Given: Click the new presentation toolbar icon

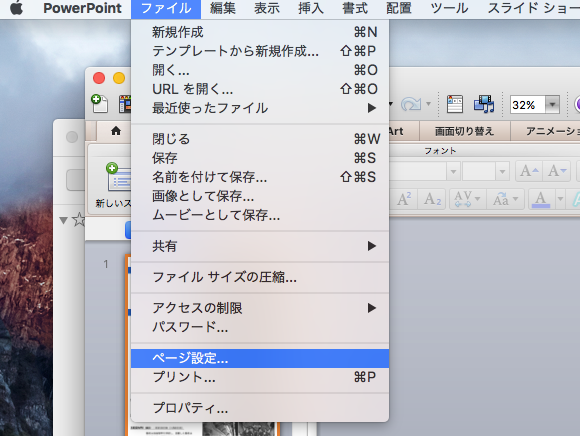Looking at the screenshot, I should [x=100, y=104].
